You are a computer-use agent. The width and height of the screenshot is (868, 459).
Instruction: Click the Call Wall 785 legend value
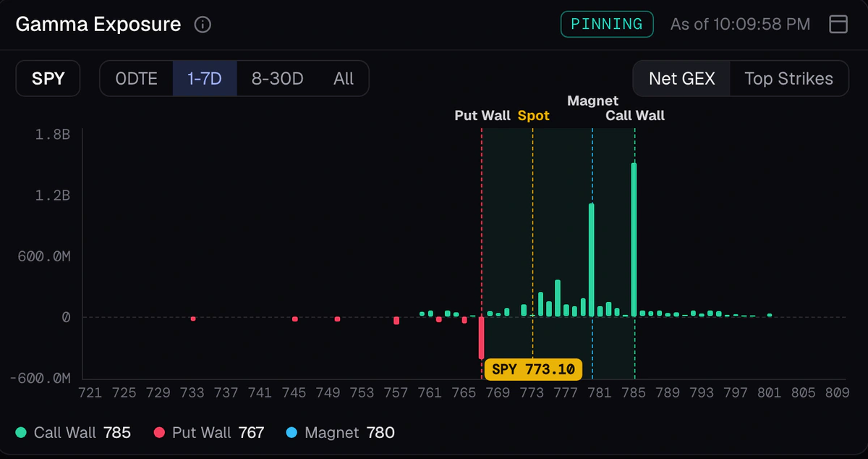pyautogui.click(x=117, y=433)
